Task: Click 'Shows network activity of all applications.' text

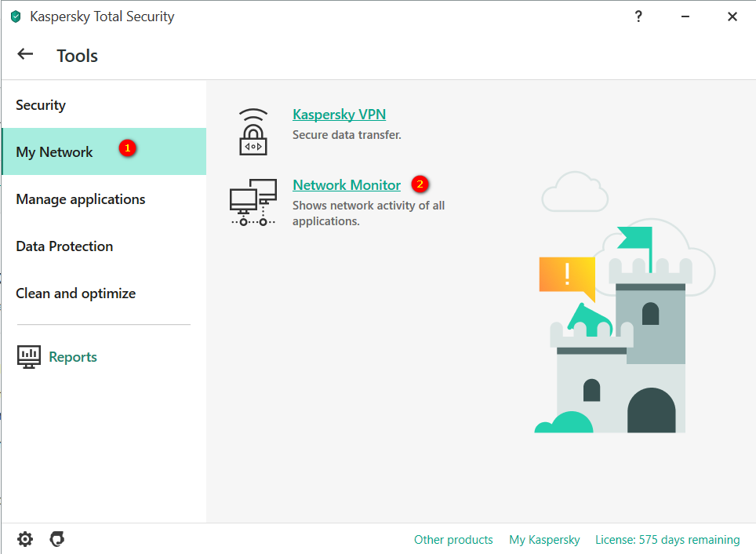Action: (369, 213)
